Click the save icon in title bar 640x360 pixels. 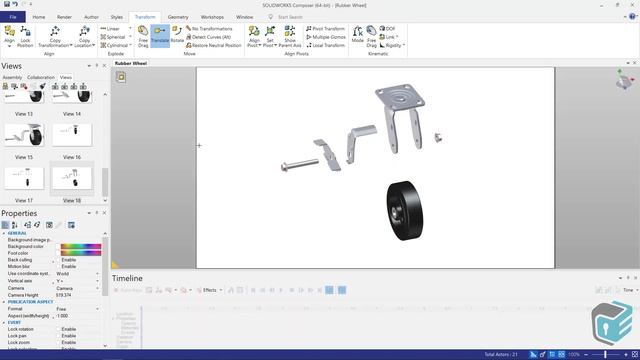[7, 4]
